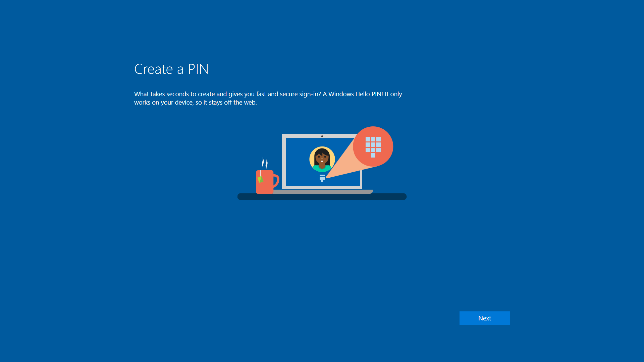Click the large keypad icon in red circle
This screenshot has height=362, width=644.
point(373,147)
